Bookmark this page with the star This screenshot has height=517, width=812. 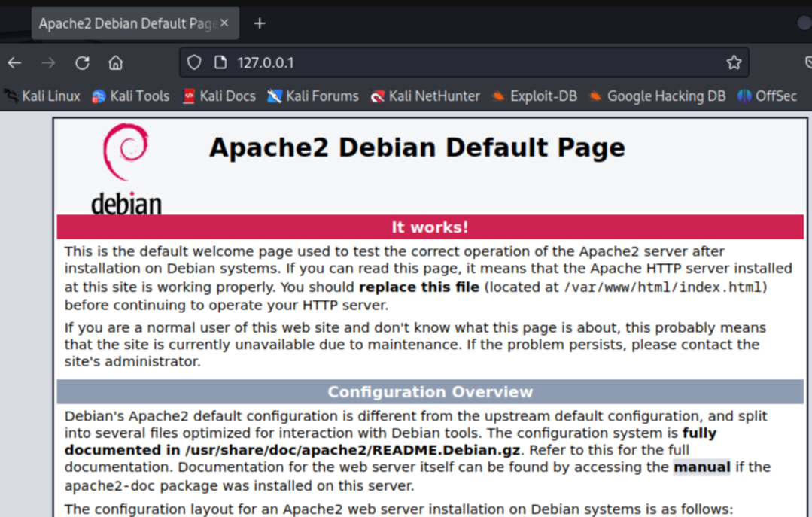click(x=734, y=62)
